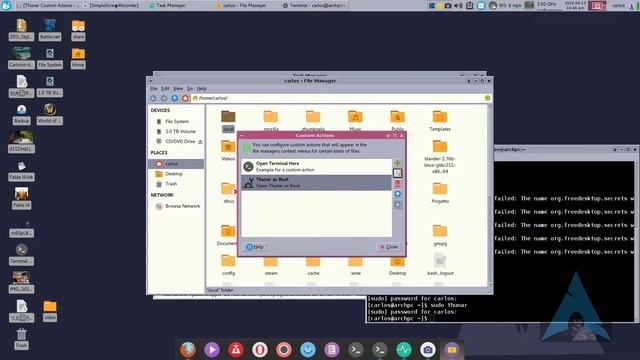Open the Trash desktop icon

(21, 339)
